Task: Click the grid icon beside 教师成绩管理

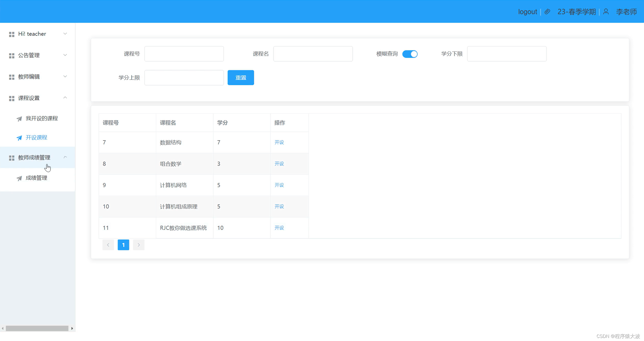Action: [x=11, y=158]
